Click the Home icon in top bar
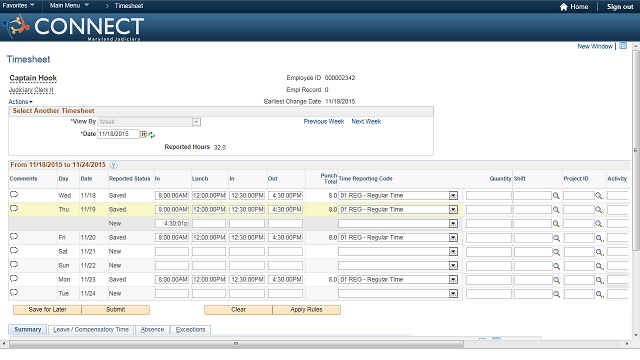 [564, 7]
